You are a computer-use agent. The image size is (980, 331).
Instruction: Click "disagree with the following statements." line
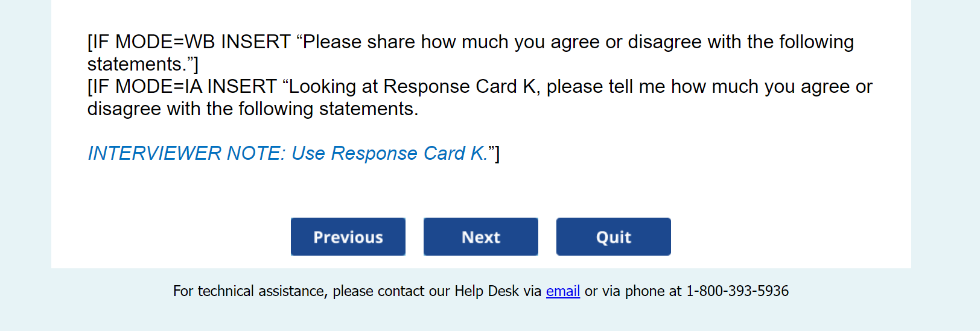point(252,109)
